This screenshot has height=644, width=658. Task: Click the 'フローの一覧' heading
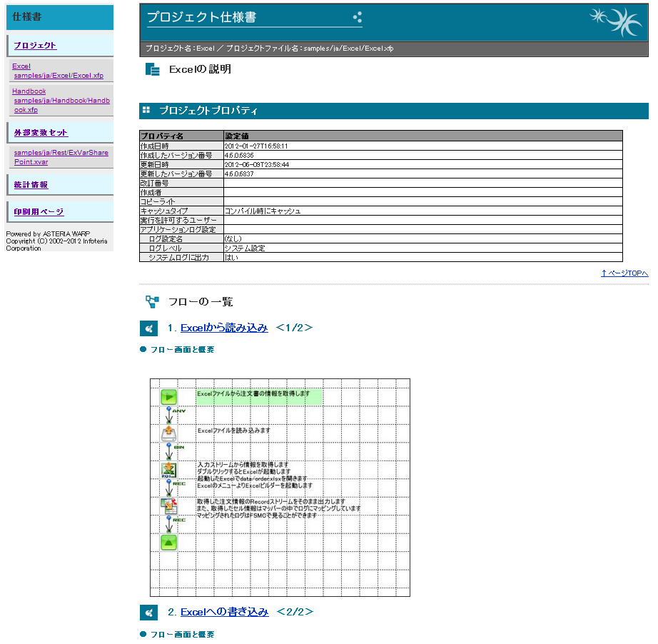(201, 301)
